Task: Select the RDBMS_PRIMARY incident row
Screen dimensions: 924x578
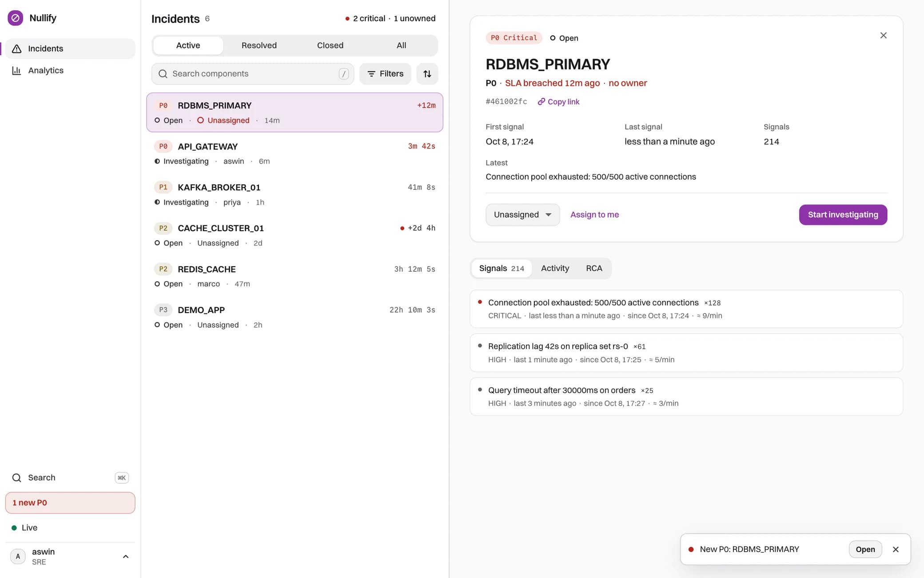Action: point(295,112)
